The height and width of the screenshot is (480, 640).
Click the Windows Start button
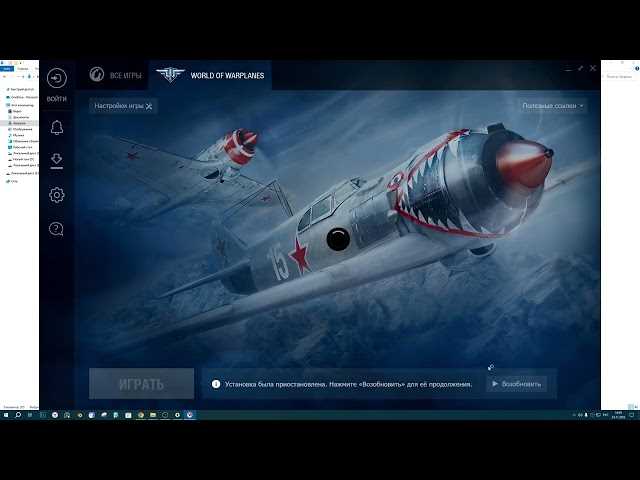click(6, 415)
